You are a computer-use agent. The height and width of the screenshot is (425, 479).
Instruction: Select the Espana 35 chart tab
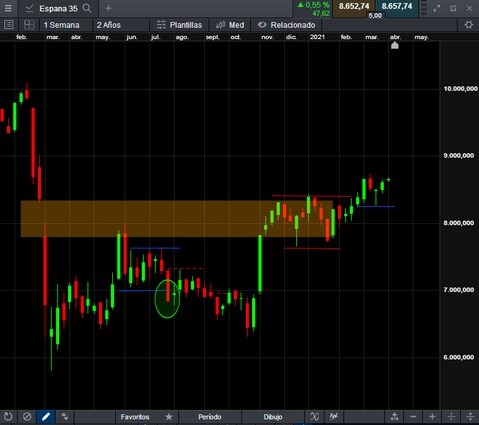(58, 8)
